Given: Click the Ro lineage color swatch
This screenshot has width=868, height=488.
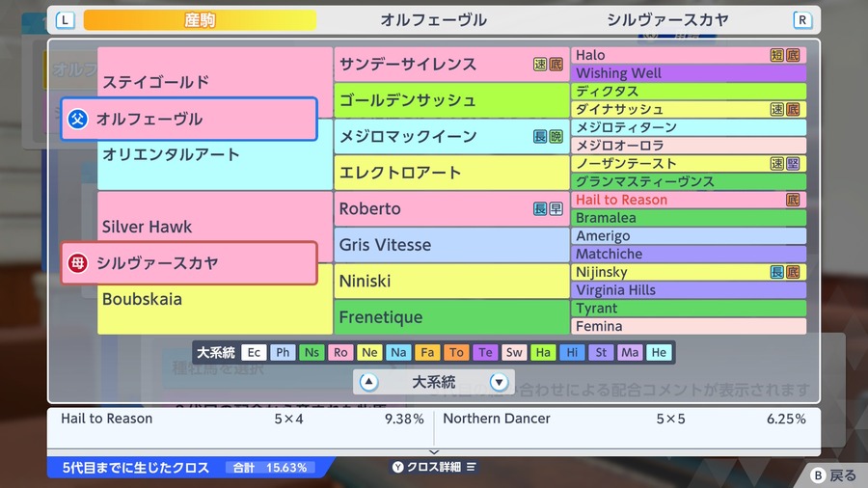Looking at the screenshot, I should click(x=340, y=352).
